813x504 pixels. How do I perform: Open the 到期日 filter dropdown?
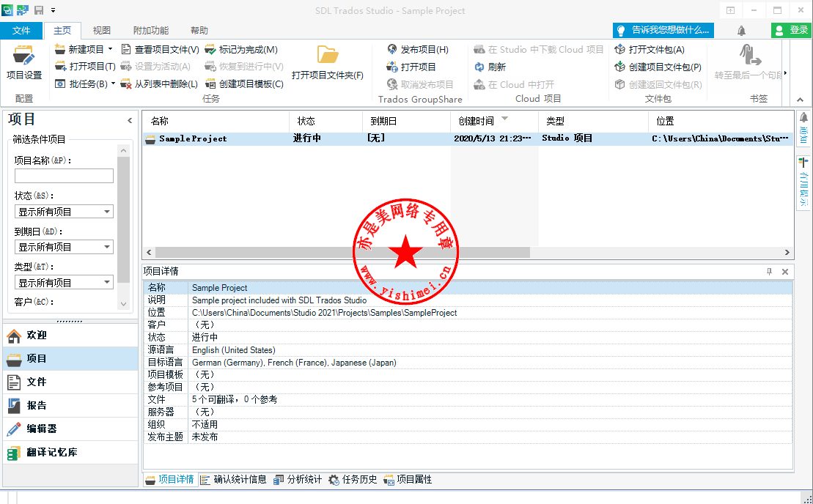(64, 247)
